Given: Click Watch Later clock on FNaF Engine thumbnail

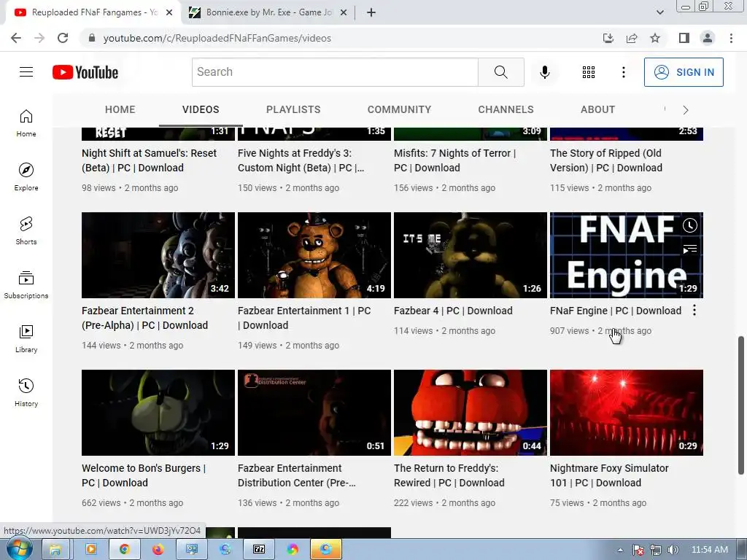Looking at the screenshot, I should click(x=689, y=225).
